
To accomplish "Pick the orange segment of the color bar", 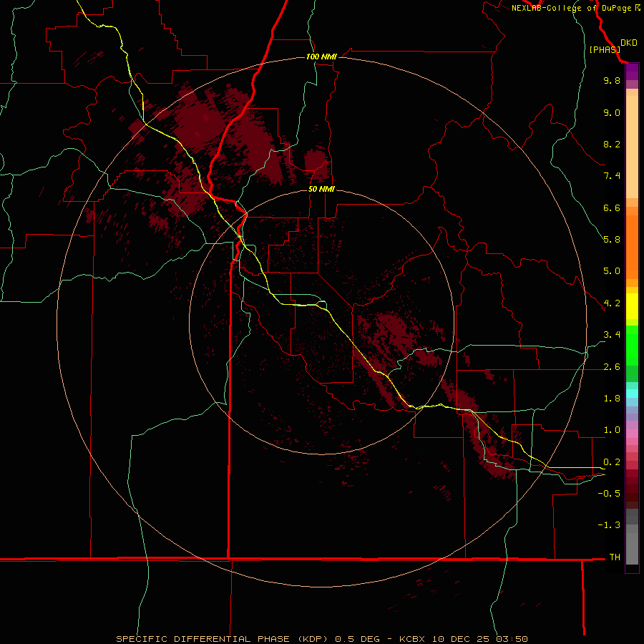I will click(x=632, y=246).
